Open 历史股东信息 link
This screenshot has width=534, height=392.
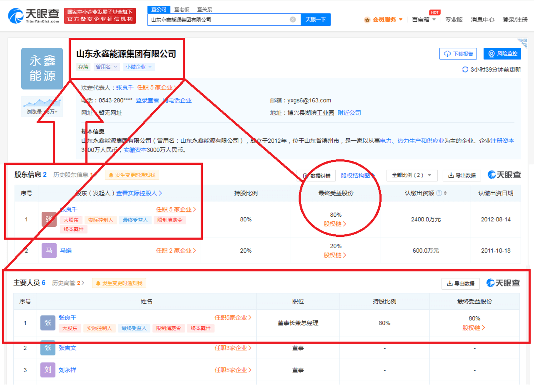pos(75,175)
